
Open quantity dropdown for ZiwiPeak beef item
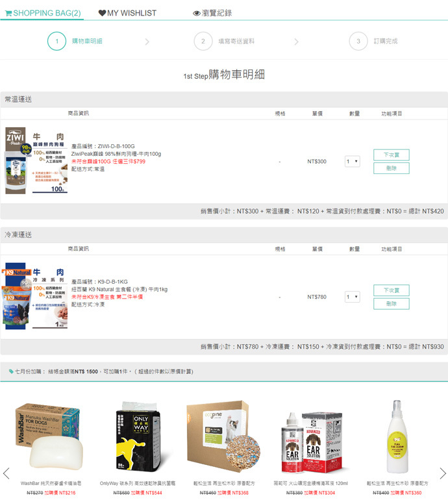pyautogui.click(x=353, y=161)
